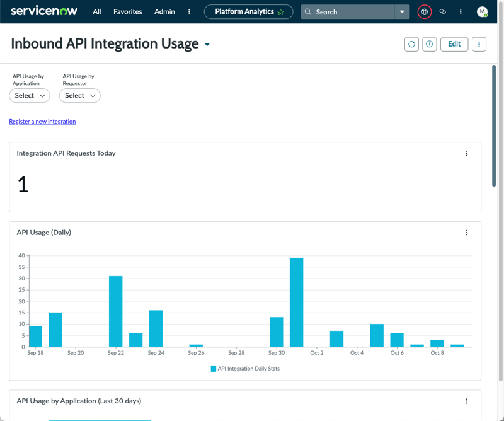Click the Platform Analytics pill

point(248,12)
